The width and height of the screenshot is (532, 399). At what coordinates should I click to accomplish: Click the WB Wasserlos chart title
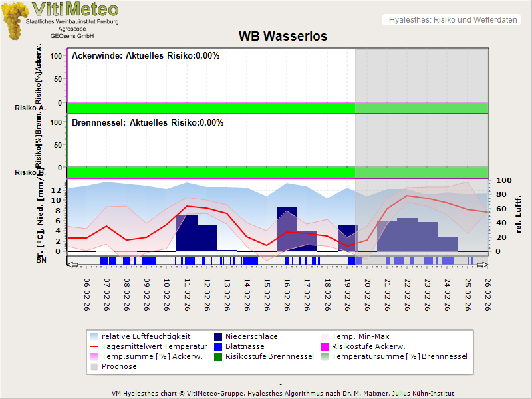click(283, 37)
